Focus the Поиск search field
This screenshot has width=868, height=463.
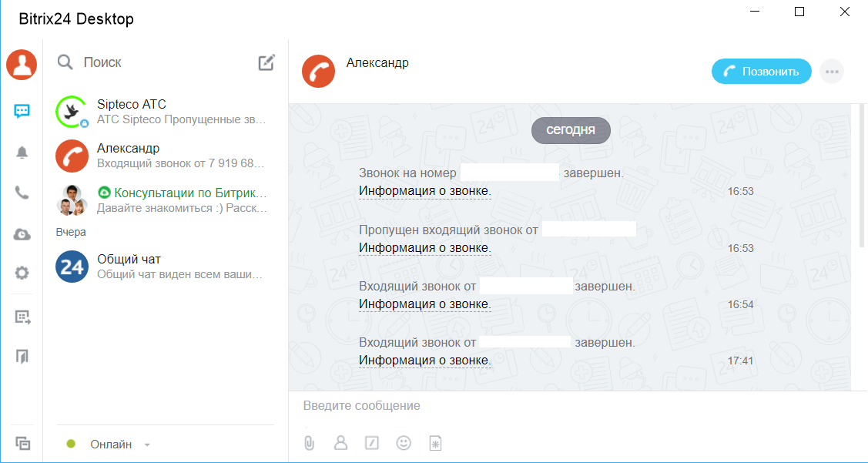pyautogui.click(x=166, y=62)
